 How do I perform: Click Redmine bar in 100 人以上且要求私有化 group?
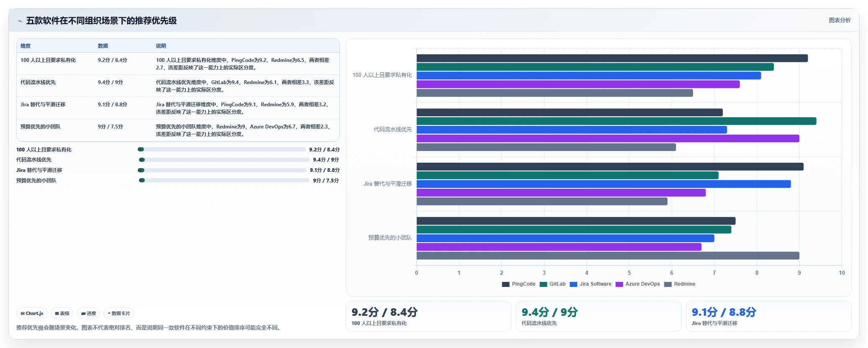[555, 93]
